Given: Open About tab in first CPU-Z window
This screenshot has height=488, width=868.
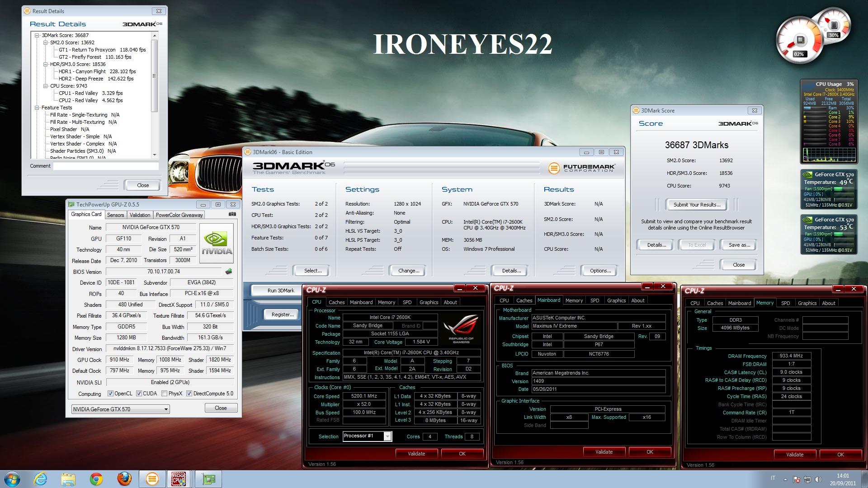Looking at the screenshot, I should click(x=450, y=302).
